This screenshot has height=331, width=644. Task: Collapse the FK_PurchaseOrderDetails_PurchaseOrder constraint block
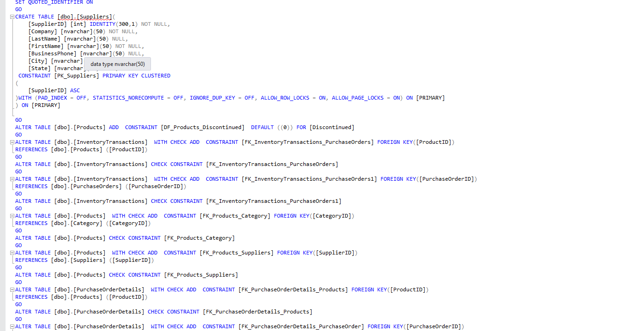pos(11,326)
